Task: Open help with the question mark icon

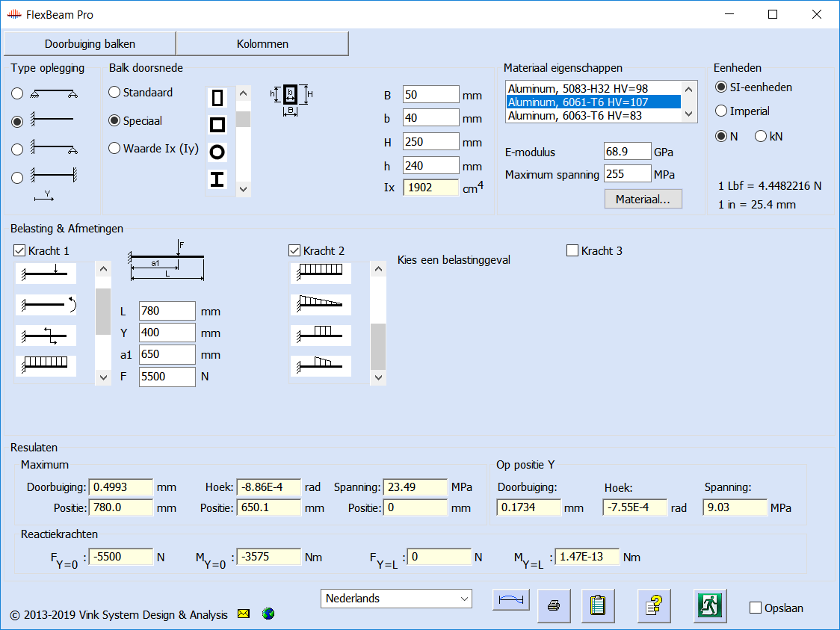Action: point(654,605)
